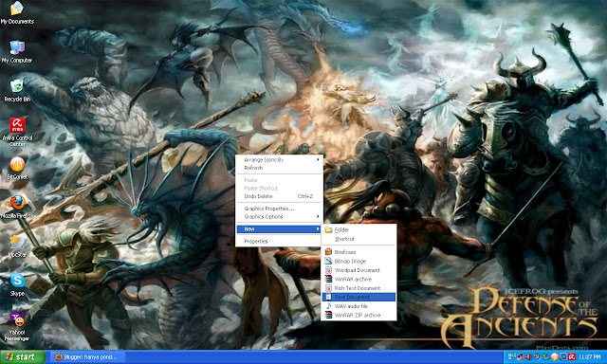The width and height of the screenshot is (607, 364).
Task: Select the Recycle Bin icon
Action: pyautogui.click(x=17, y=90)
